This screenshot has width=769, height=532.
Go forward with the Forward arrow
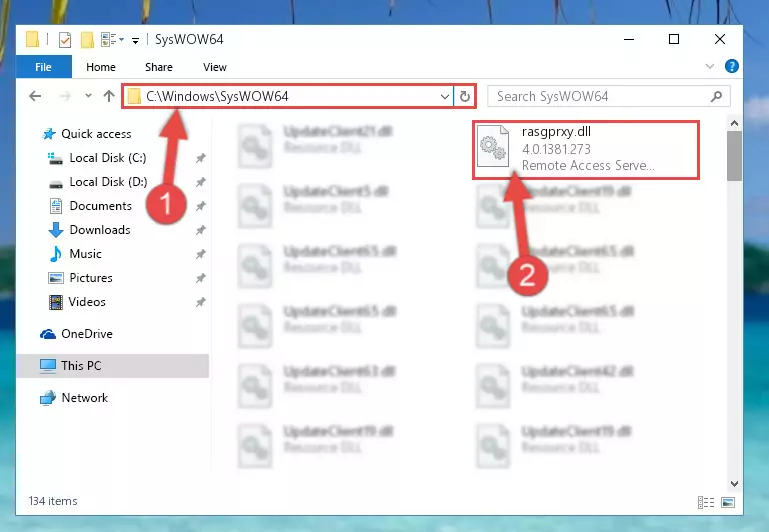point(65,96)
